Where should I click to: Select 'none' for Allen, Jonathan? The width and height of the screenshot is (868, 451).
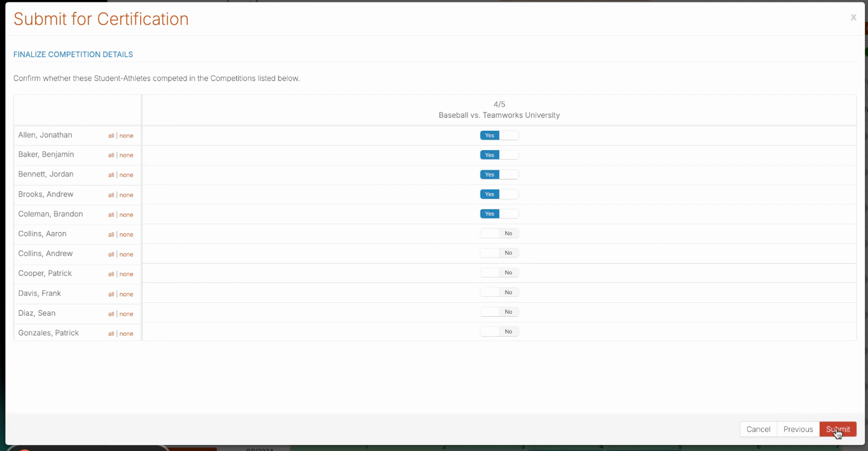[126, 136]
